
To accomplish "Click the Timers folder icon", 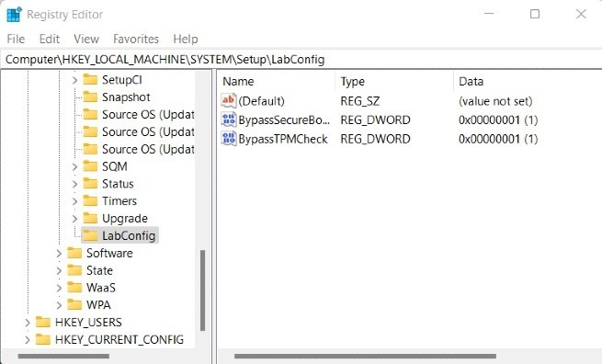I will click(90, 200).
